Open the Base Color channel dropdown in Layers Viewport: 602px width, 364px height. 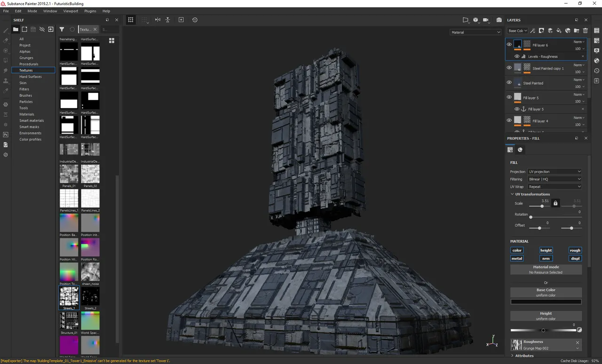tap(517, 31)
